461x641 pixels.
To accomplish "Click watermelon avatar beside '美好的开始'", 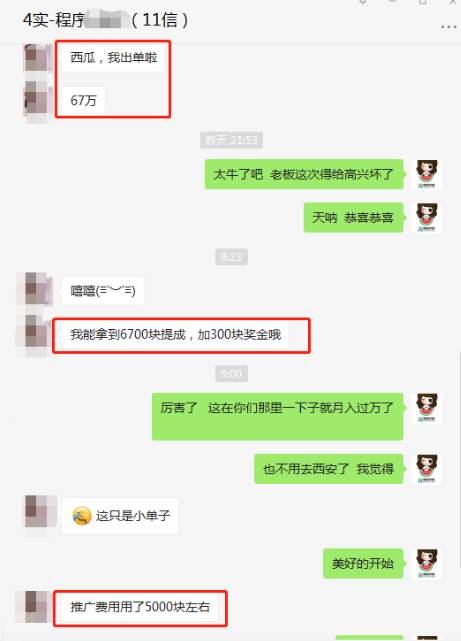I will [x=427, y=563].
